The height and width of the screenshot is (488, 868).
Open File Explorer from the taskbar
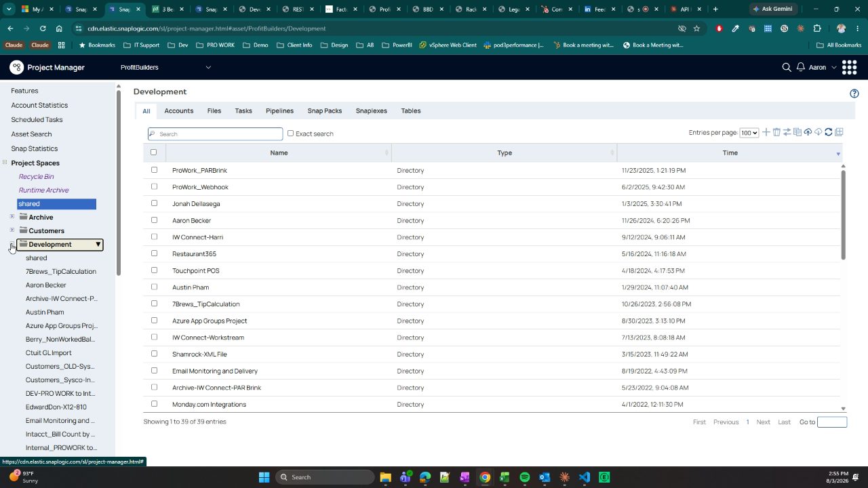(385, 477)
